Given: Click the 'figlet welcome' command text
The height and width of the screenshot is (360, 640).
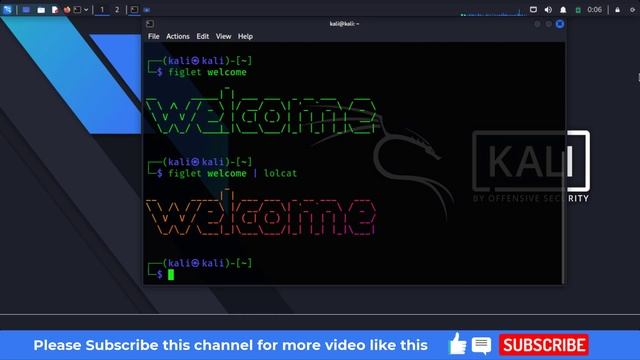Looking at the screenshot, I should tap(207, 72).
